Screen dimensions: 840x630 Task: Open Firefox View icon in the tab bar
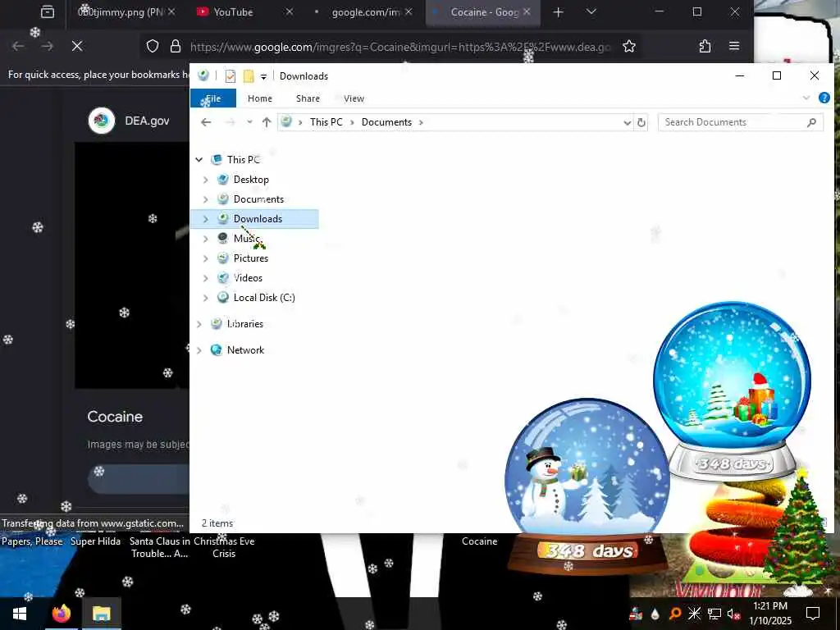[x=48, y=11]
